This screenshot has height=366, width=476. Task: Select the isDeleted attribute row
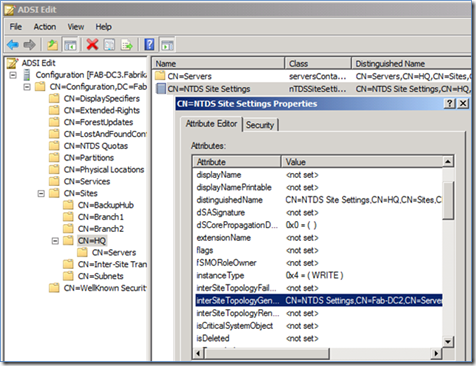318,338
